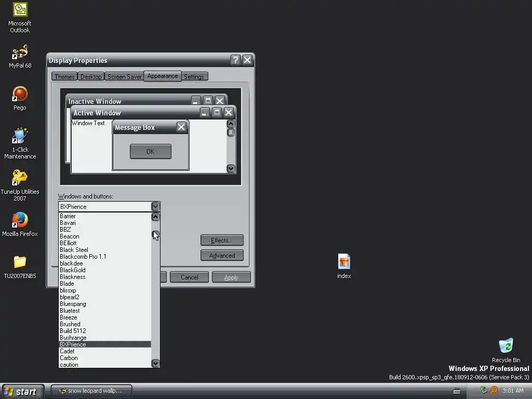Select the Pego desktop shortcut
The image size is (532, 399).
tap(20, 98)
